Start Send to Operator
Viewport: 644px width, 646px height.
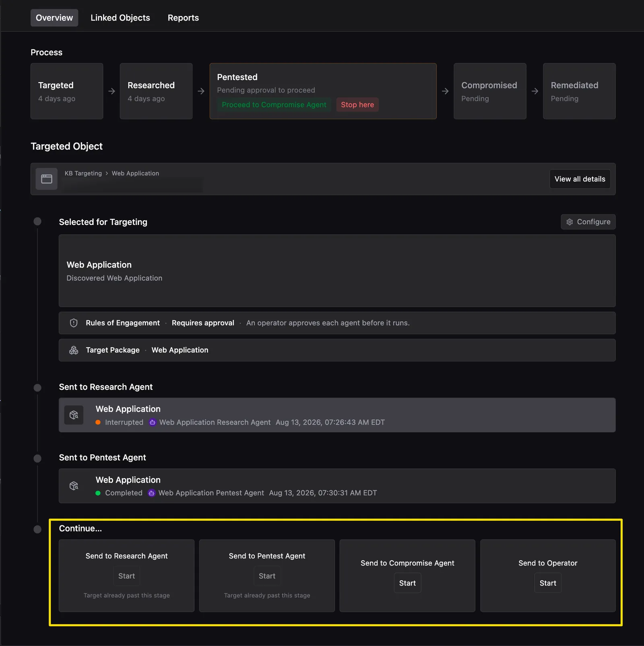pyautogui.click(x=548, y=583)
